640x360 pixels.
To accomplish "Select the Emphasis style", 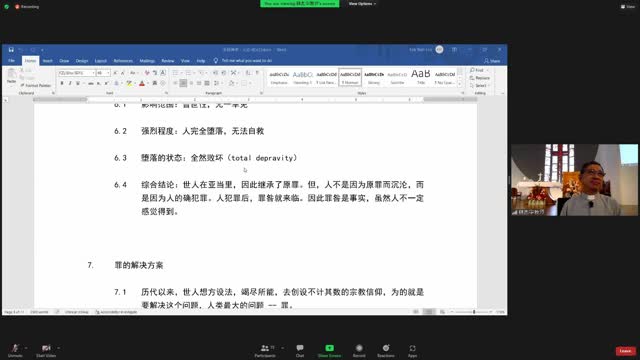I will tap(279, 78).
